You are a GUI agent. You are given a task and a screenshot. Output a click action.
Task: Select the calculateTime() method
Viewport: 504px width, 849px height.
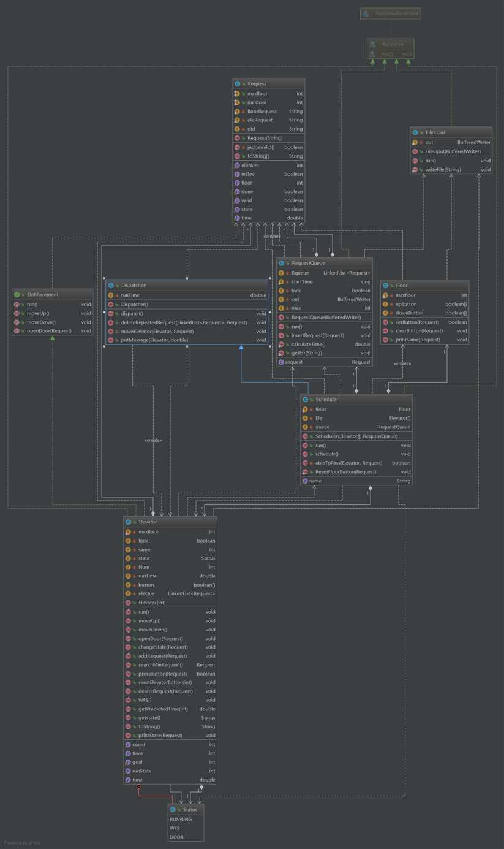[x=325, y=345]
